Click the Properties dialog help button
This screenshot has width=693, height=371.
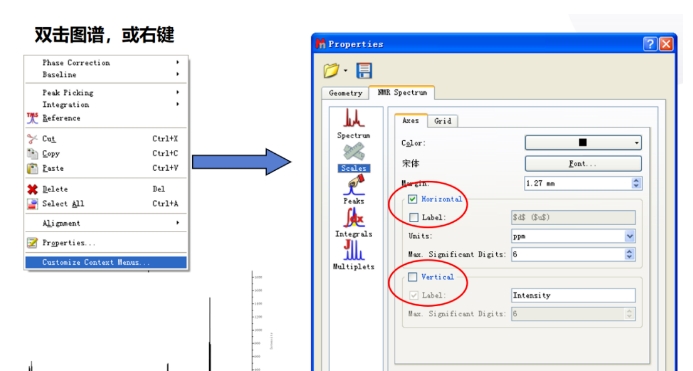(650, 44)
